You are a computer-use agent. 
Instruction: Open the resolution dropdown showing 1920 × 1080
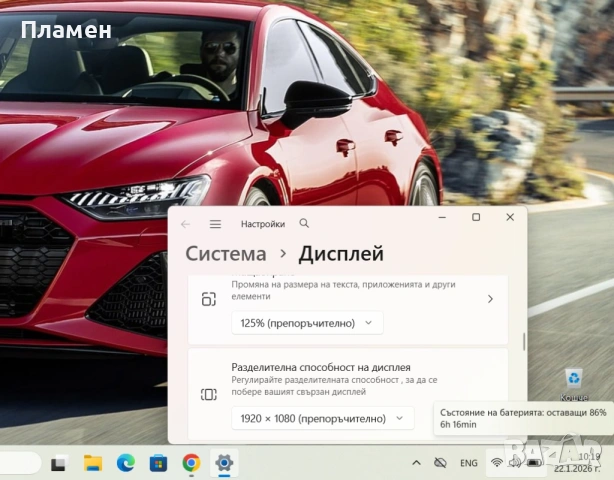coord(323,419)
